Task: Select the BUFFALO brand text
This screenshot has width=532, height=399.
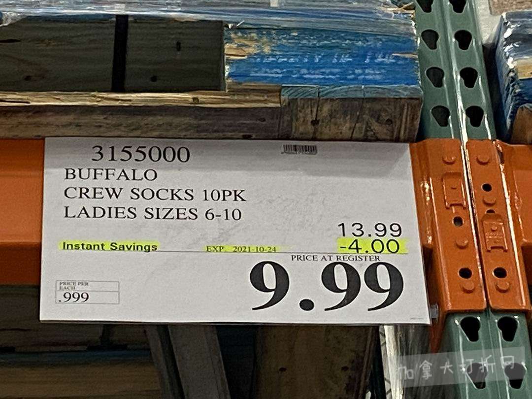Action: [111, 174]
